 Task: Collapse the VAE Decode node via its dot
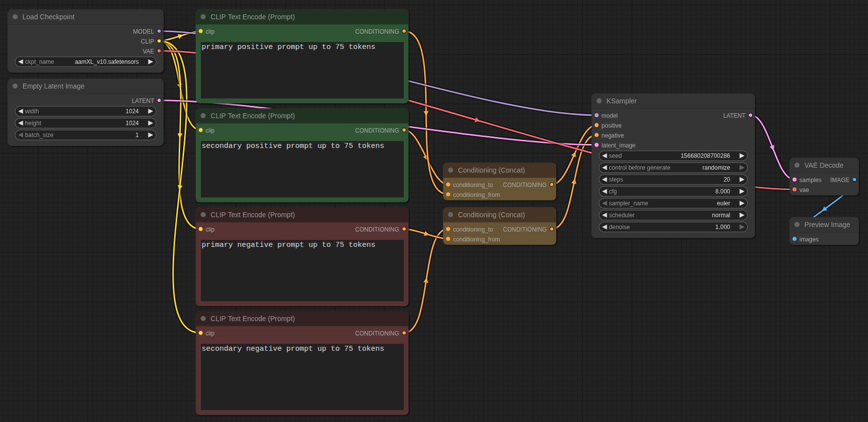pos(797,165)
